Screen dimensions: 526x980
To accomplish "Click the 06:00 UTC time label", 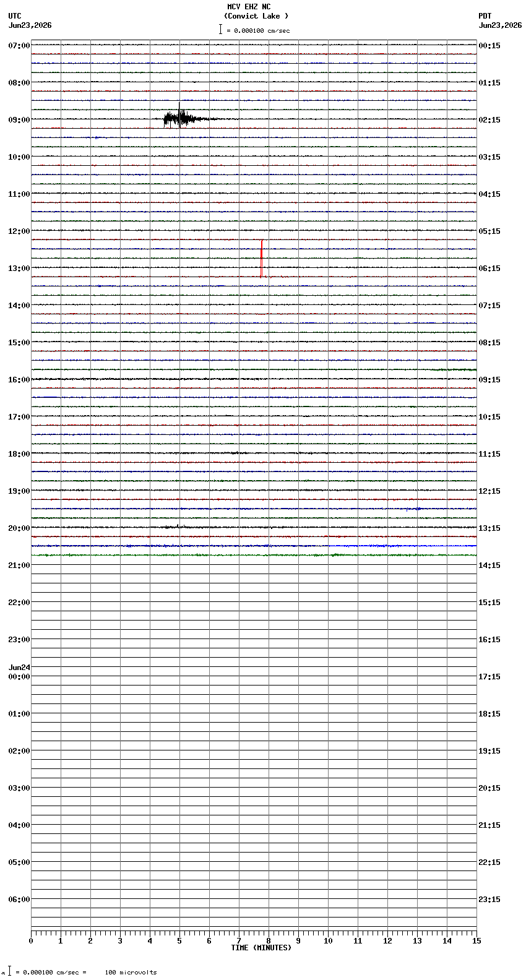I will [x=19, y=900].
